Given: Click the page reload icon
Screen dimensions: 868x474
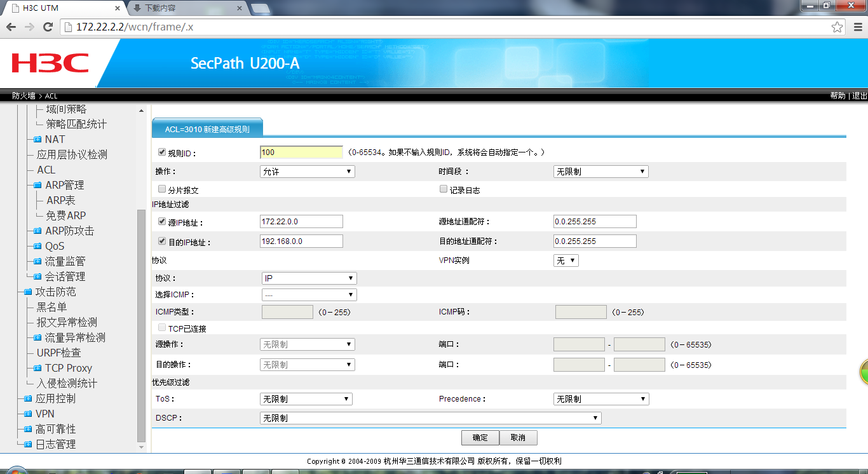Looking at the screenshot, I should [x=48, y=27].
